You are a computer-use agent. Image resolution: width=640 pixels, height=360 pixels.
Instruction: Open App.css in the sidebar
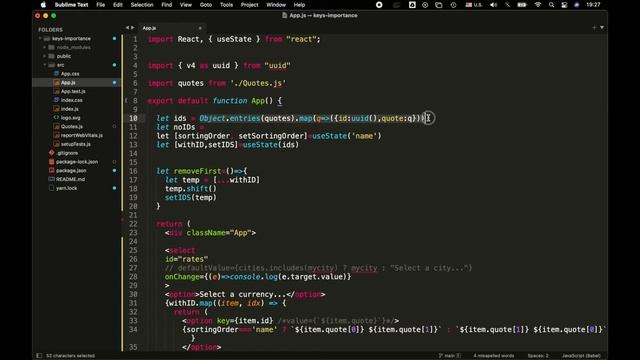[70, 74]
